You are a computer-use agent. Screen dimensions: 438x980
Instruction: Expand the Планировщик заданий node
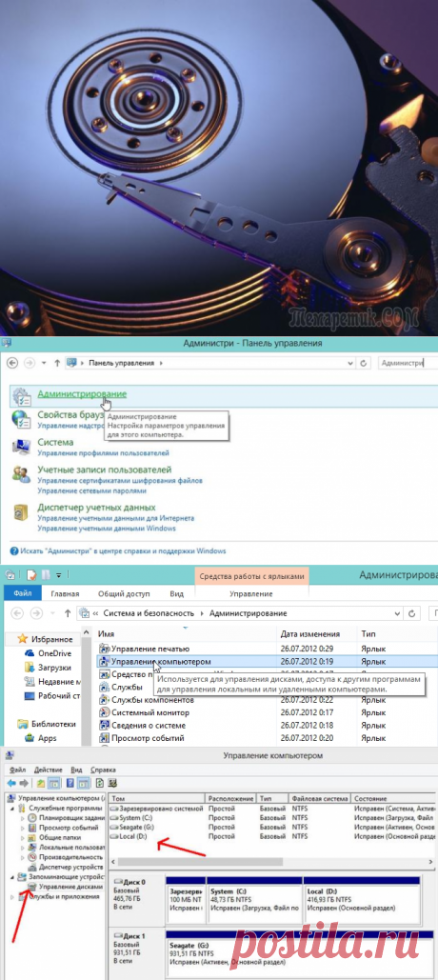23,817
